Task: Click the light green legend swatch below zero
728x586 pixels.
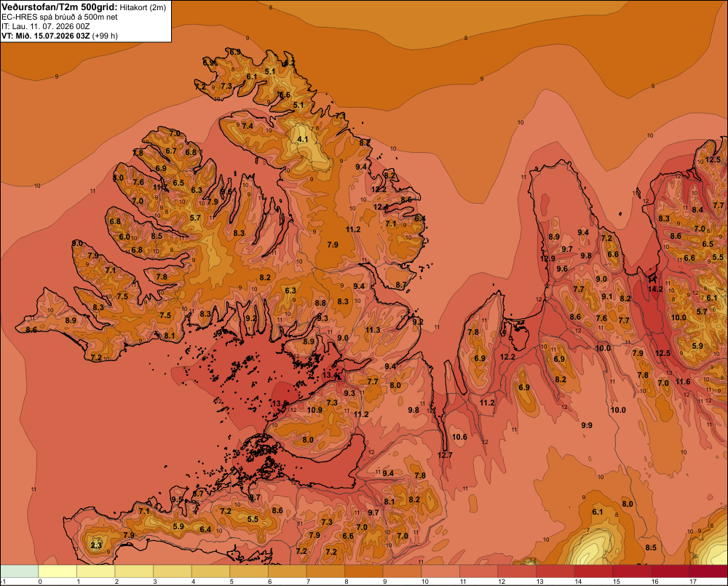Action: (20, 571)
